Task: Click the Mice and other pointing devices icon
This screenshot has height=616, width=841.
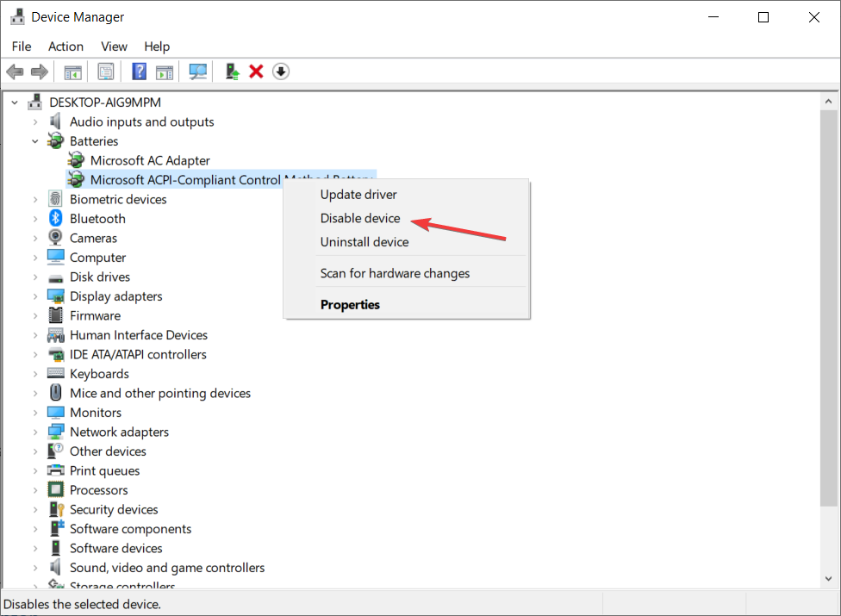Action: click(56, 393)
